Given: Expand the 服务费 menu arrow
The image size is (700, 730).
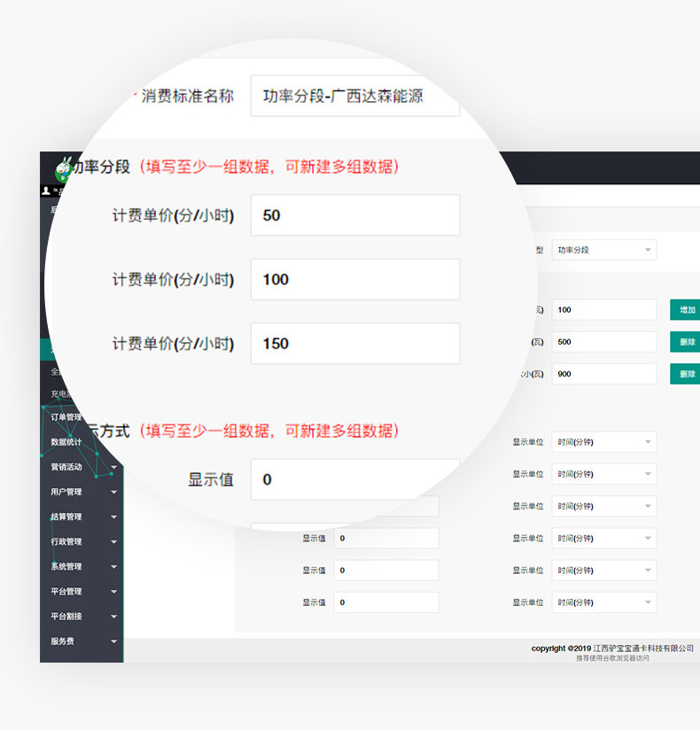Looking at the screenshot, I should 114,641.
